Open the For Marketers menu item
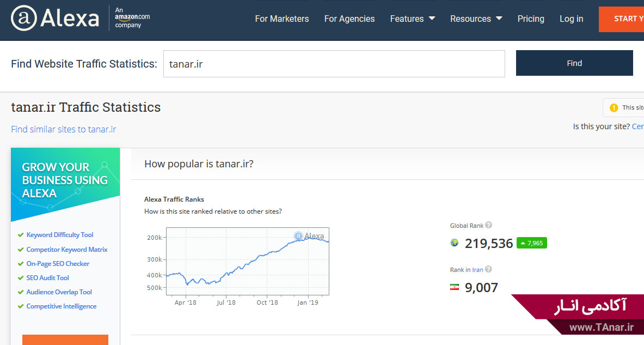The image size is (644, 345). tap(281, 19)
